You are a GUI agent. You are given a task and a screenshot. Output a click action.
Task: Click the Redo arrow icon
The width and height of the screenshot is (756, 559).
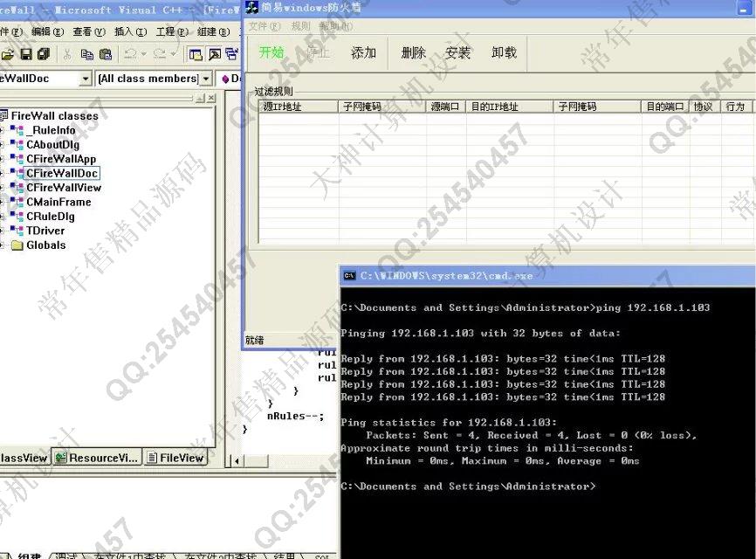pyautogui.click(x=160, y=54)
